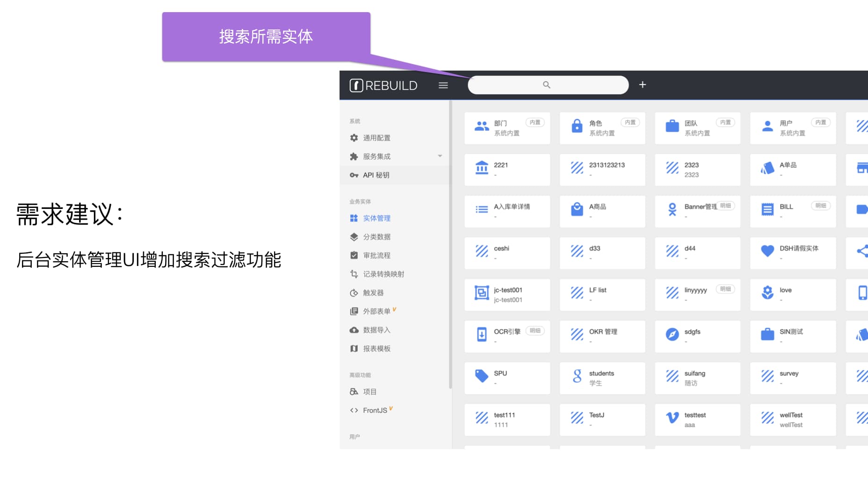Open the A商品 entity card

pyautogui.click(x=602, y=211)
